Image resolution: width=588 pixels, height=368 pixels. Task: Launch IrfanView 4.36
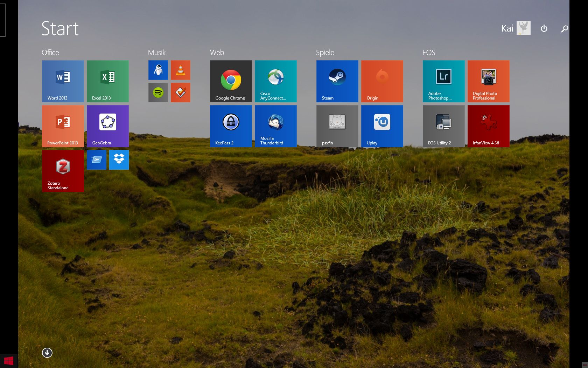coord(489,126)
